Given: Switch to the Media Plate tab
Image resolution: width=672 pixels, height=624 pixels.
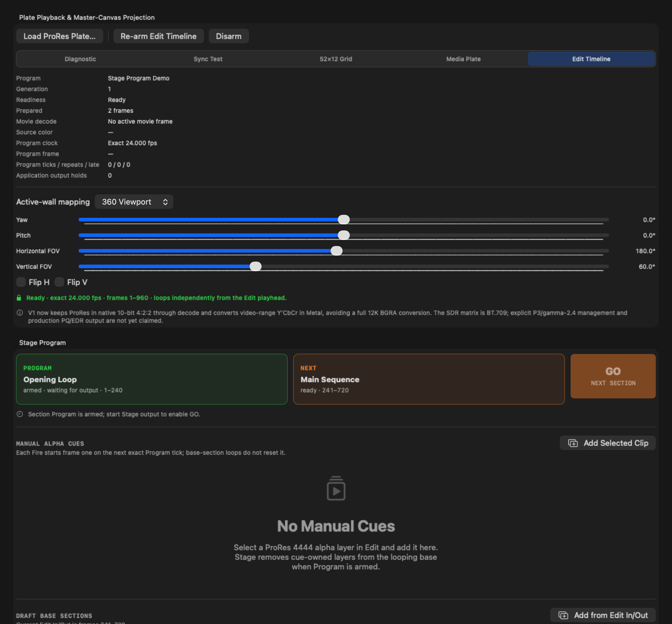Looking at the screenshot, I should click(x=463, y=59).
